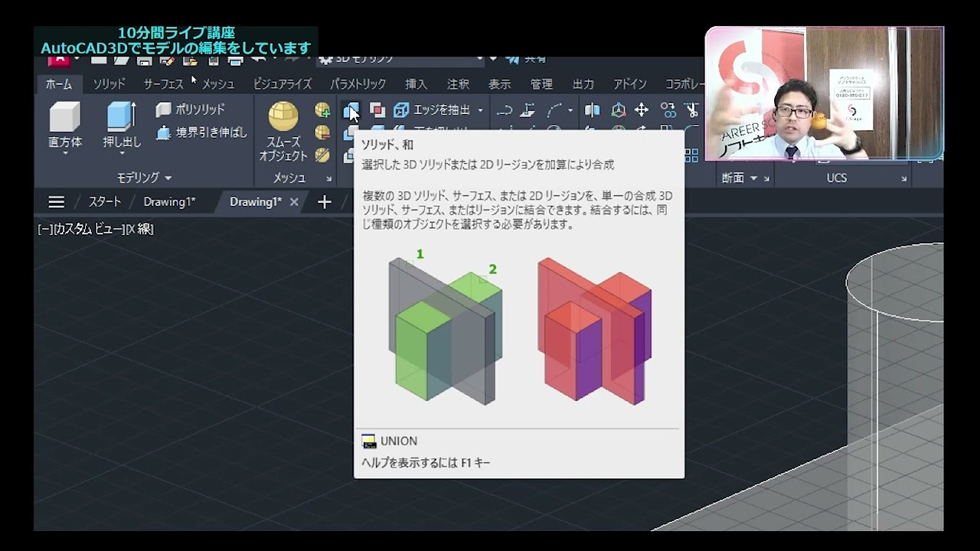Viewport: 980px width, 551px height.
Task: Open the 表示 ribbon tab
Action: point(499,84)
